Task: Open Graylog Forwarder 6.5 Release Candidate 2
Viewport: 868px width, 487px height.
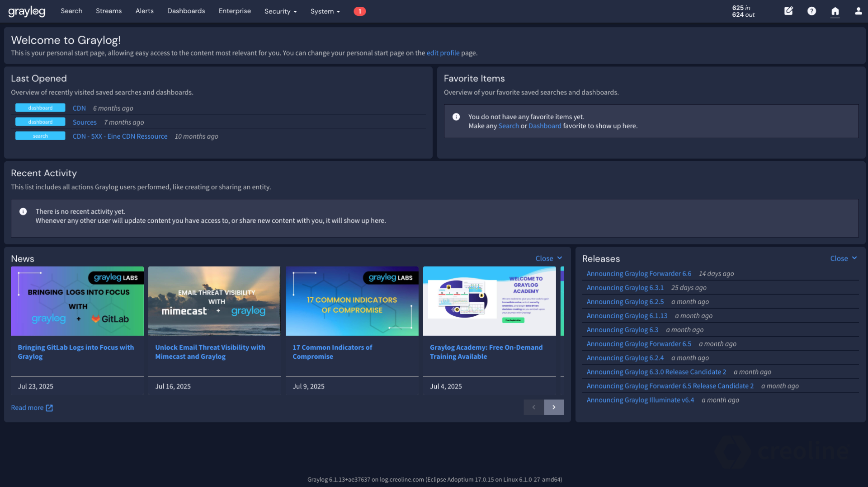Action: pos(670,385)
